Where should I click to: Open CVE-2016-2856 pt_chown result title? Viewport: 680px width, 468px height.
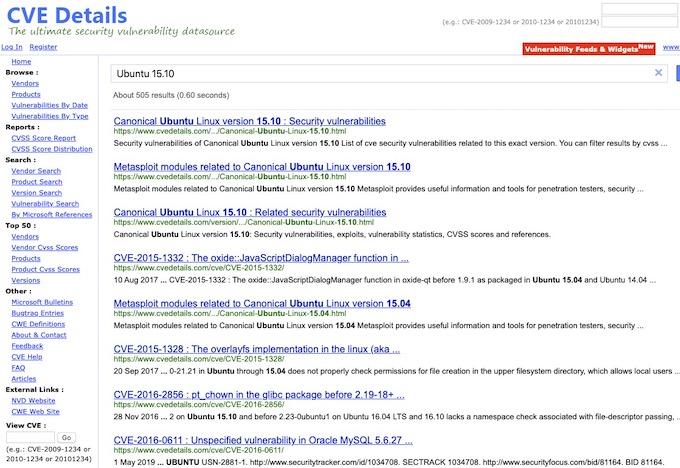(x=259, y=395)
